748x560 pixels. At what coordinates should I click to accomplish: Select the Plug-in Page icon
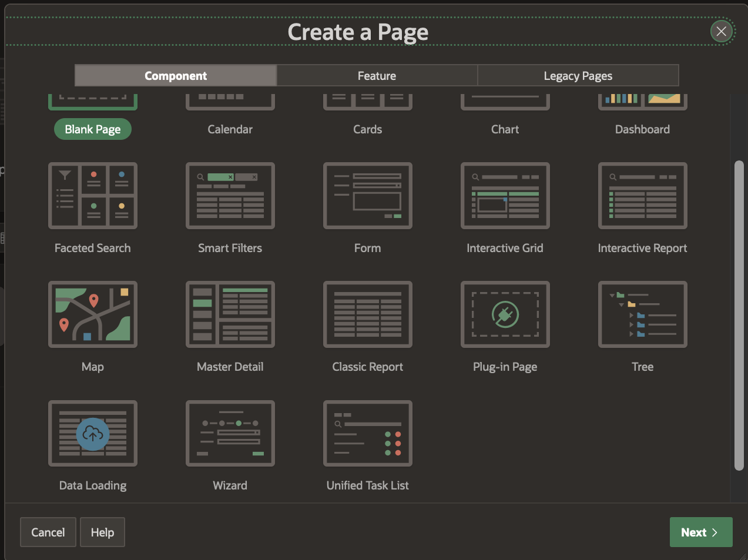(505, 314)
